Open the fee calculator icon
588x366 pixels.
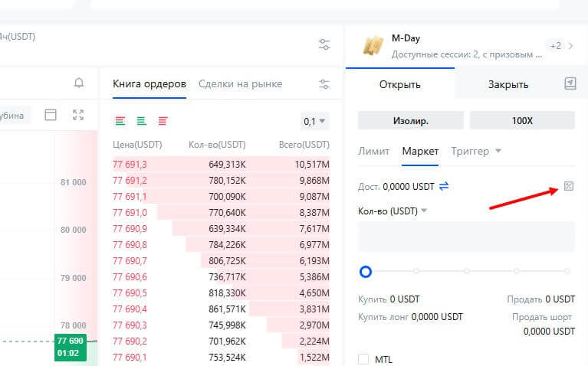pos(568,185)
